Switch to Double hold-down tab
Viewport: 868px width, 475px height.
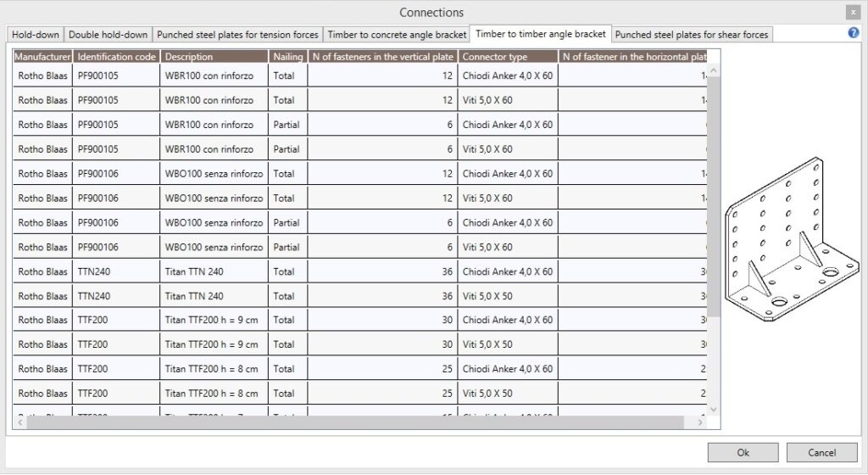click(108, 35)
